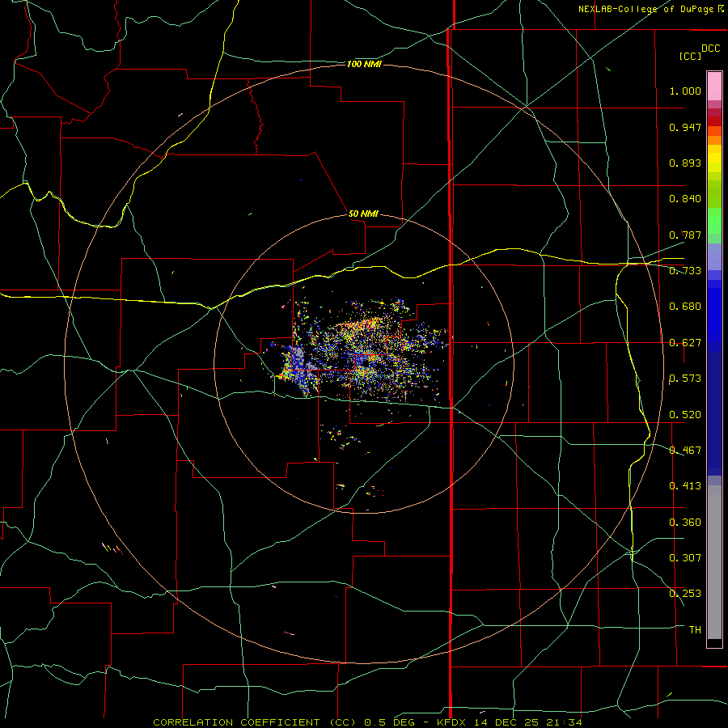Click the DCC legend title

710,49
